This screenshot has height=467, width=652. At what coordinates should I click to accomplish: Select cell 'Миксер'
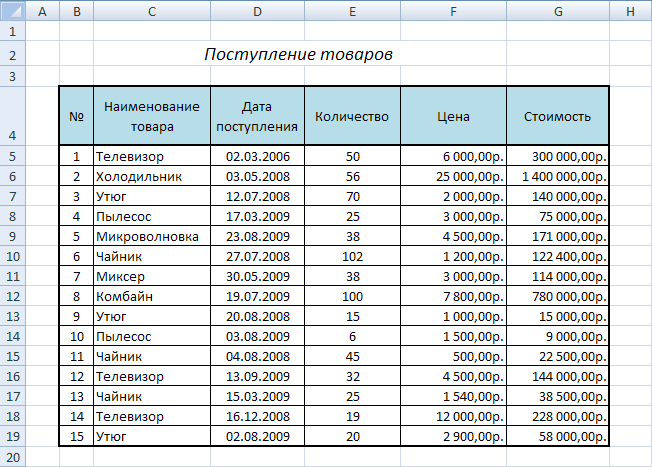pyautogui.click(x=152, y=276)
